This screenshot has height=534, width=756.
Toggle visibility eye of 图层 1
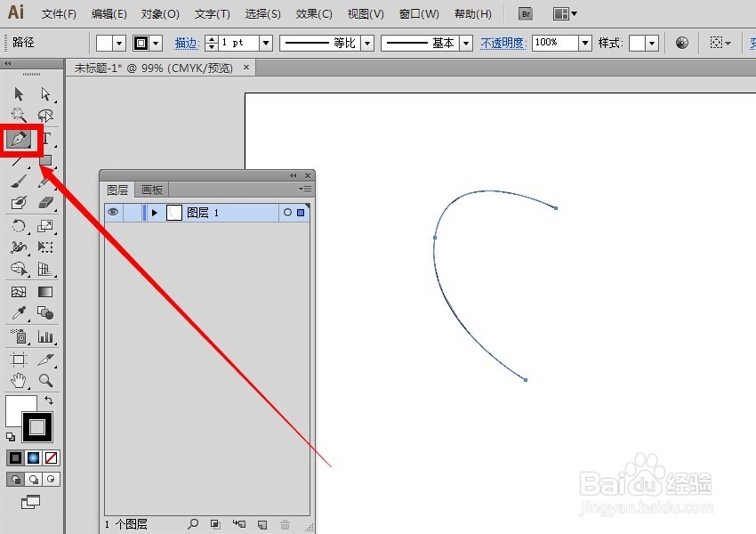point(113,212)
